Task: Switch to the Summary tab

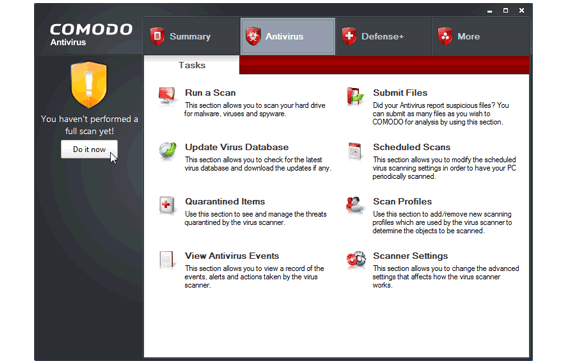Action: [191, 36]
